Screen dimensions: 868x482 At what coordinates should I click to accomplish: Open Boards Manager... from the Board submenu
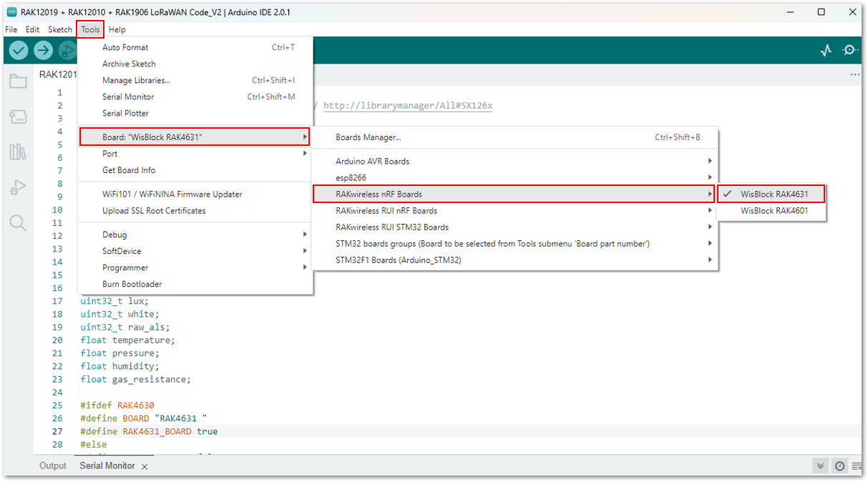(x=515, y=137)
